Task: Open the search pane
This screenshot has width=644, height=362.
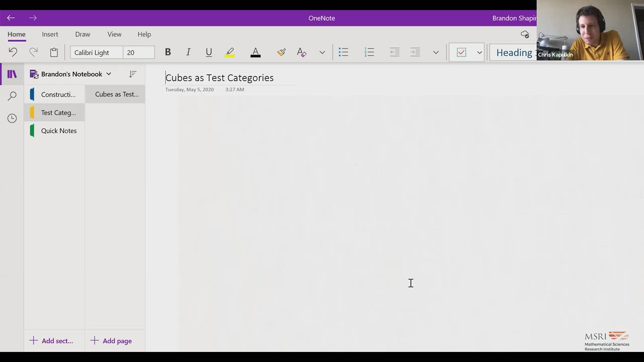Action: pyautogui.click(x=12, y=96)
